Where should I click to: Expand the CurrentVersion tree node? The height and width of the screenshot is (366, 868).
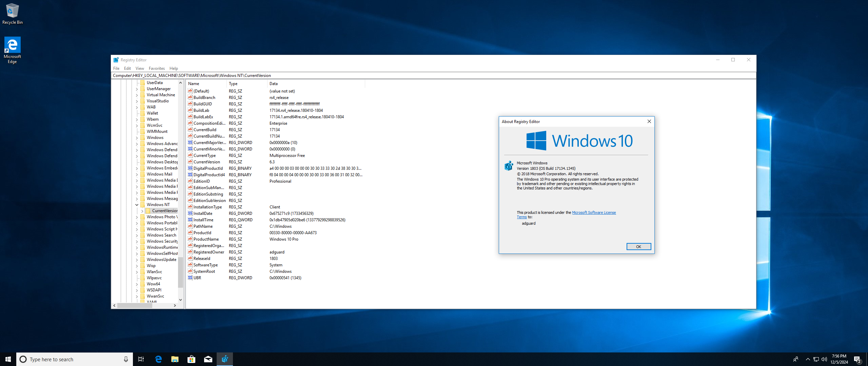pos(142,211)
